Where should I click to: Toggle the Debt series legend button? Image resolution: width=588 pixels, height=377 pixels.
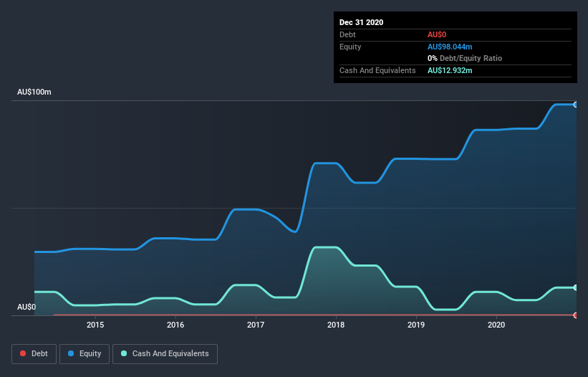coord(34,354)
